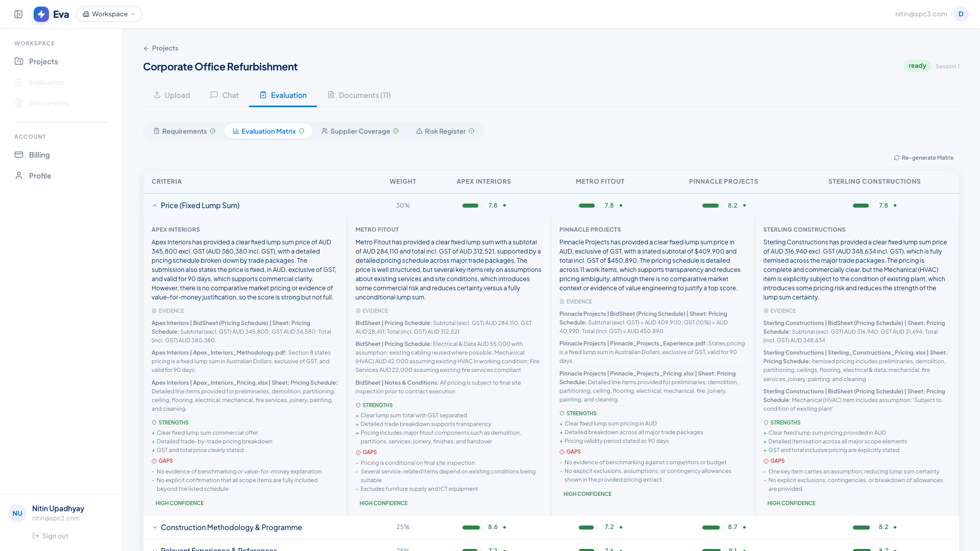Open user avatar D menu
The width and height of the screenshot is (980, 551).
point(961,14)
